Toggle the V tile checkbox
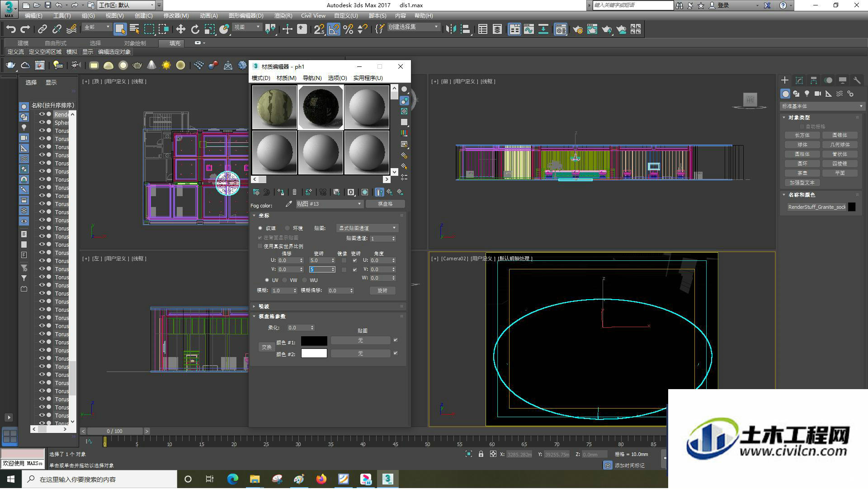Image resolution: width=868 pixels, height=489 pixels. [x=355, y=270]
